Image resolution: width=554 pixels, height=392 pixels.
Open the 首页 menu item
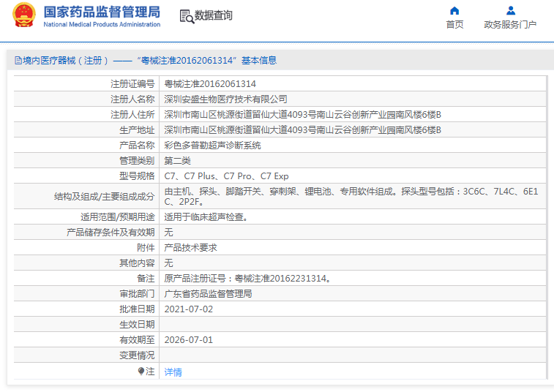(x=454, y=25)
